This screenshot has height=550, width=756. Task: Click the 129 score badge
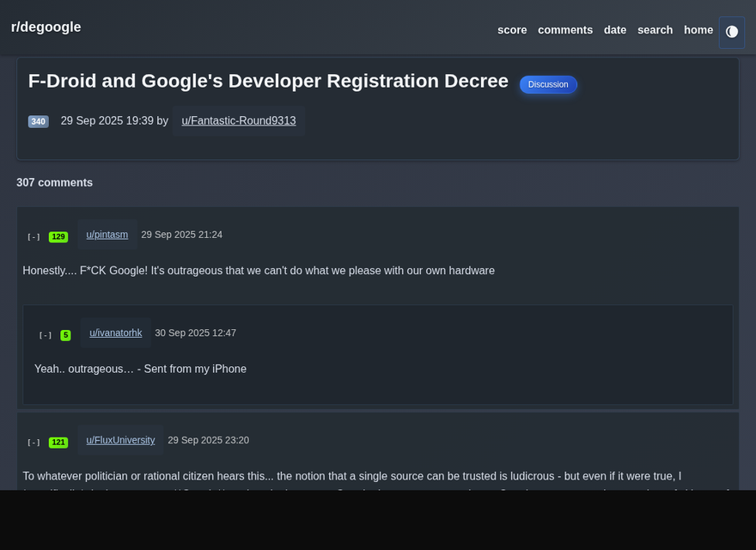tap(58, 237)
